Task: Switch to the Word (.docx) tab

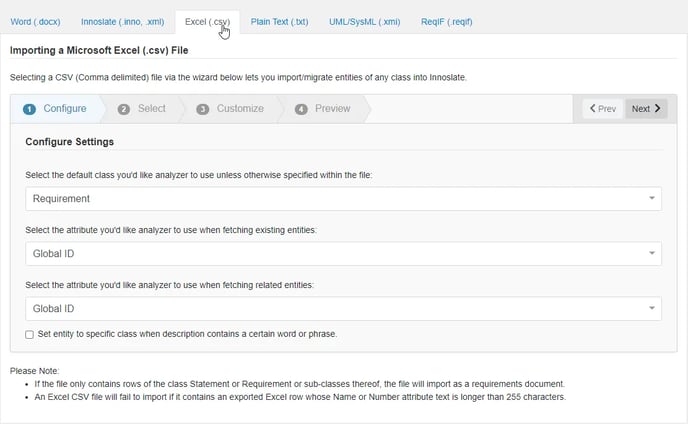Action: pyautogui.click(x=35, y=22)
